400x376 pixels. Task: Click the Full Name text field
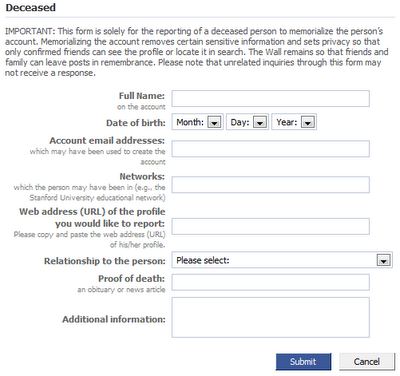pyautogui.click(x=270, y=99)
